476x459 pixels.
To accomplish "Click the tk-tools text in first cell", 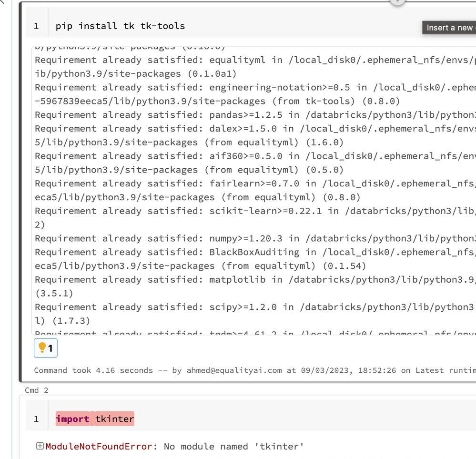I will point(162,26).
